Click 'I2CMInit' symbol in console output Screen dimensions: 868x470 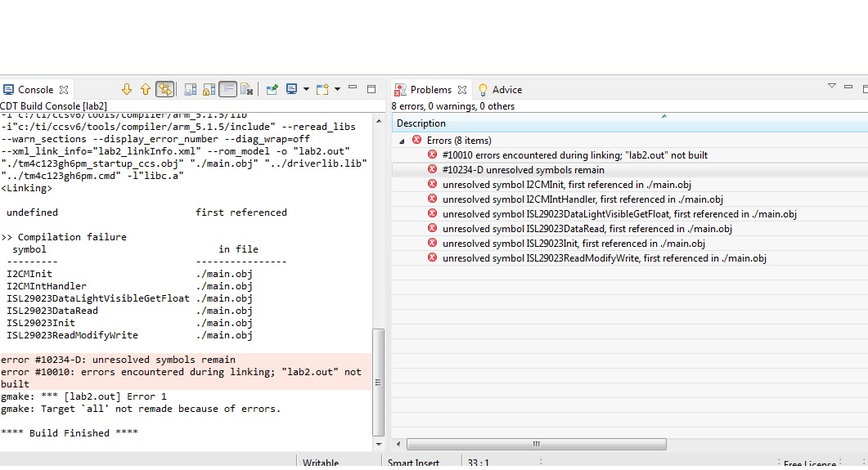(x=29, y=274)
